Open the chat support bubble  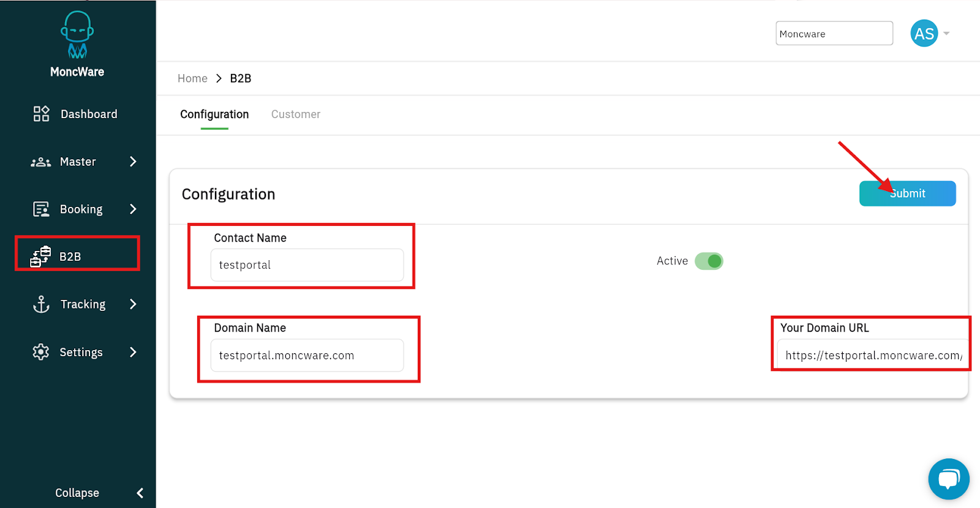click(949, 479)
